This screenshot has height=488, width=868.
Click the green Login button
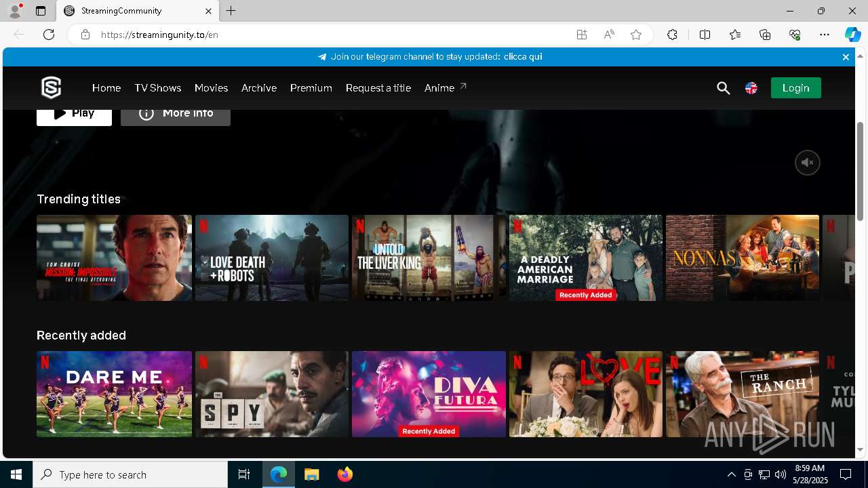795,88
